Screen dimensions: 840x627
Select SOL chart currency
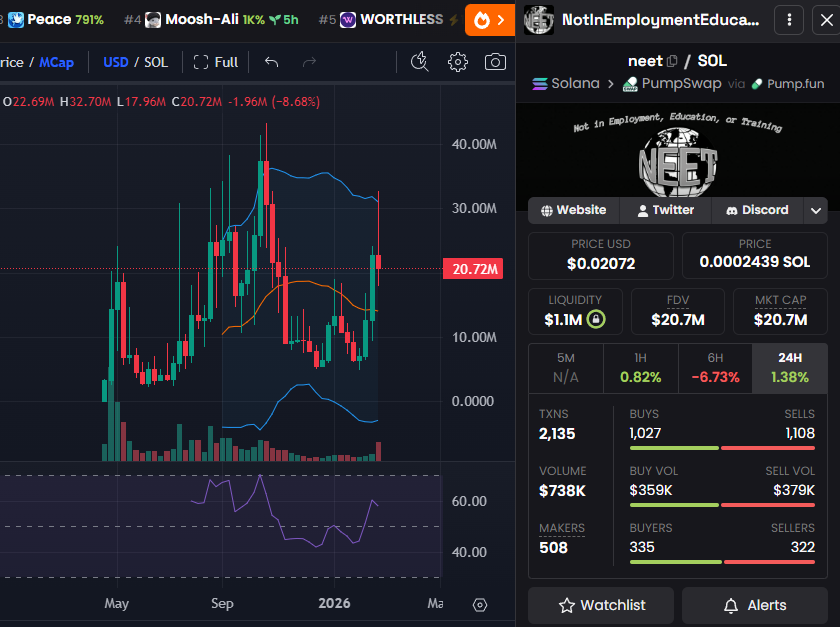(x=156, y=62)
